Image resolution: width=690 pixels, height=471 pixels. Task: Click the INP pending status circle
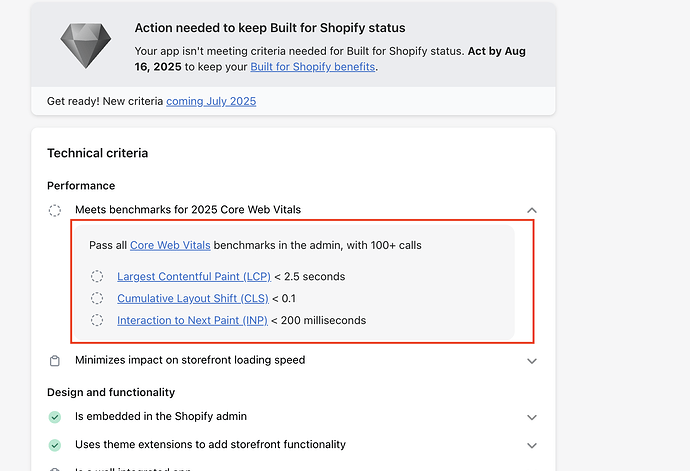pos(97,320)
